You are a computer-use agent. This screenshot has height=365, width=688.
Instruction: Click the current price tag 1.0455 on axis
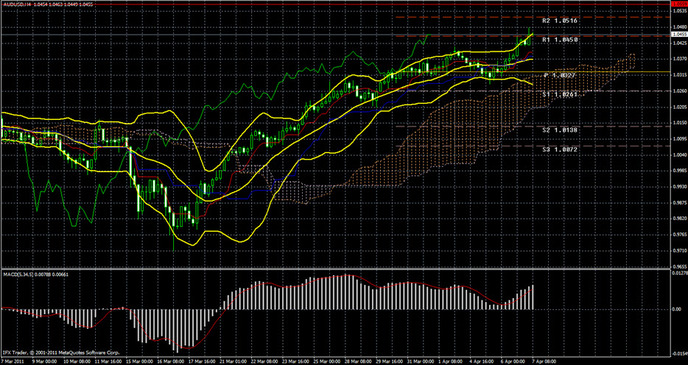[680, 34]
